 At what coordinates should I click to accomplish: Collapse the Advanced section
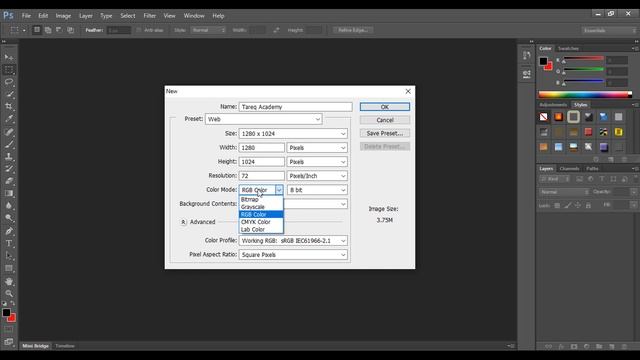pos(183,222)
